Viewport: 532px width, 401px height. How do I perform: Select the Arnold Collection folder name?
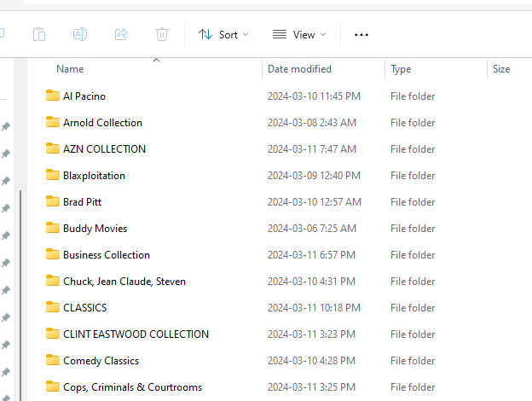tap(102, 123)
